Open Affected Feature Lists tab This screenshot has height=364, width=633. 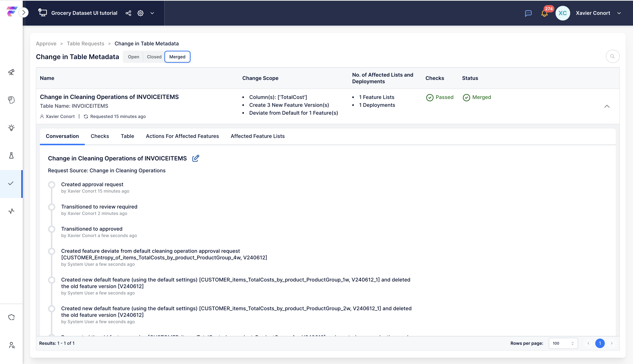pos(258,136)
